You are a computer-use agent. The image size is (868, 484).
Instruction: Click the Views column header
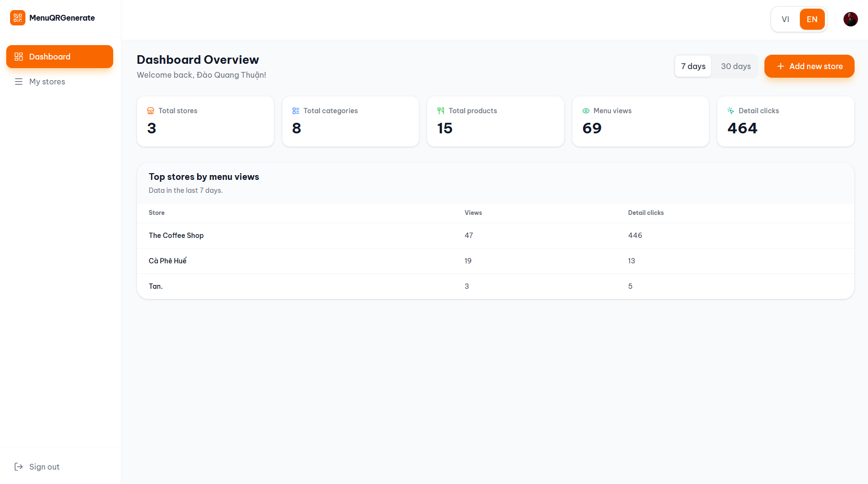(x=473, y=213)
